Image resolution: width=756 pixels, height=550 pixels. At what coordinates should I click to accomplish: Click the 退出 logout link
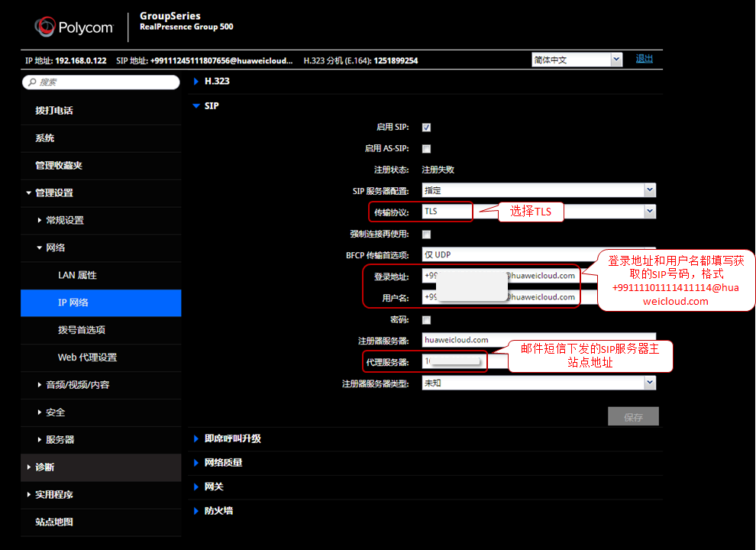coord(644,59)
